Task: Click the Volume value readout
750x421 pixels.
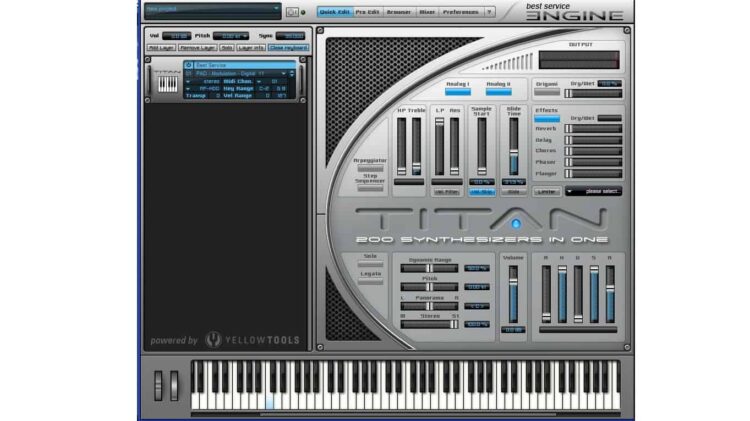Action: click(513, 330)
